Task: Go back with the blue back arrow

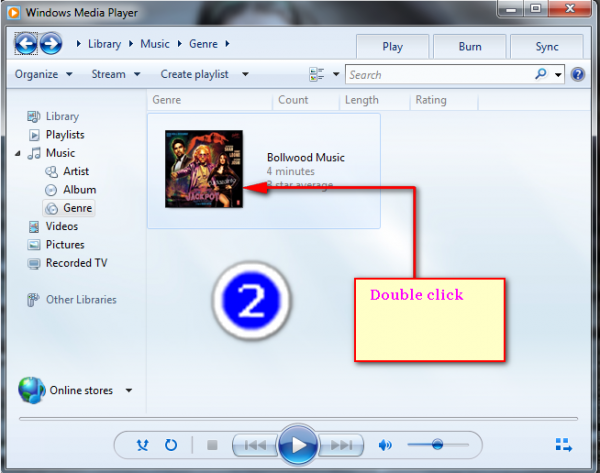Action: click(26, 44)
